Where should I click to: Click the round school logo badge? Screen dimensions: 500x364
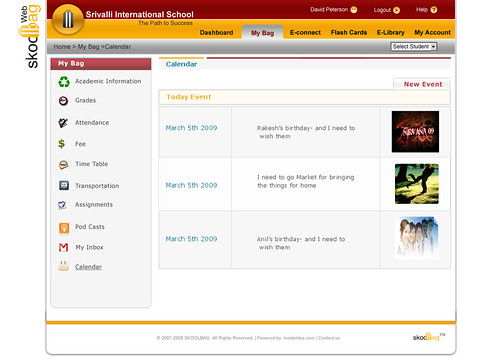coord(68,19)
